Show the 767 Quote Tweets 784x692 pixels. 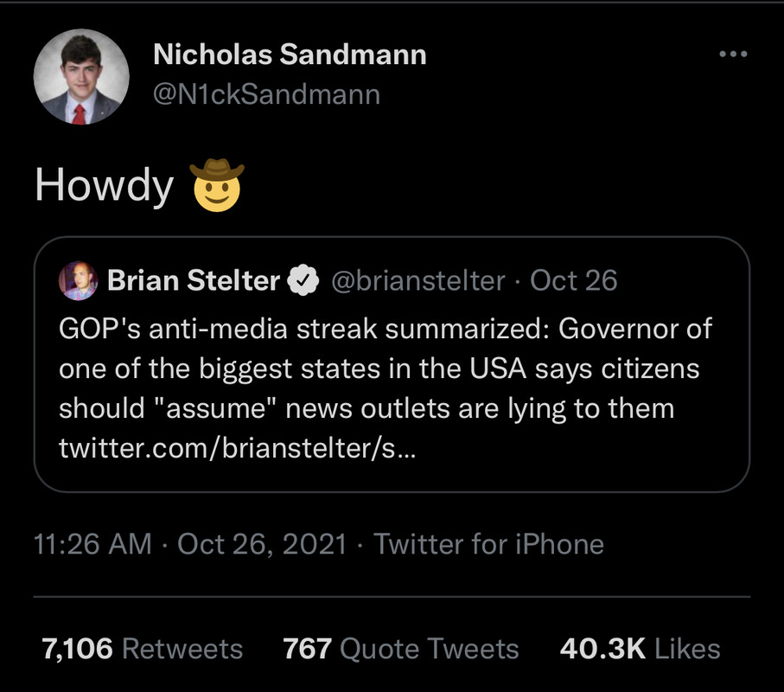(401, 649)
